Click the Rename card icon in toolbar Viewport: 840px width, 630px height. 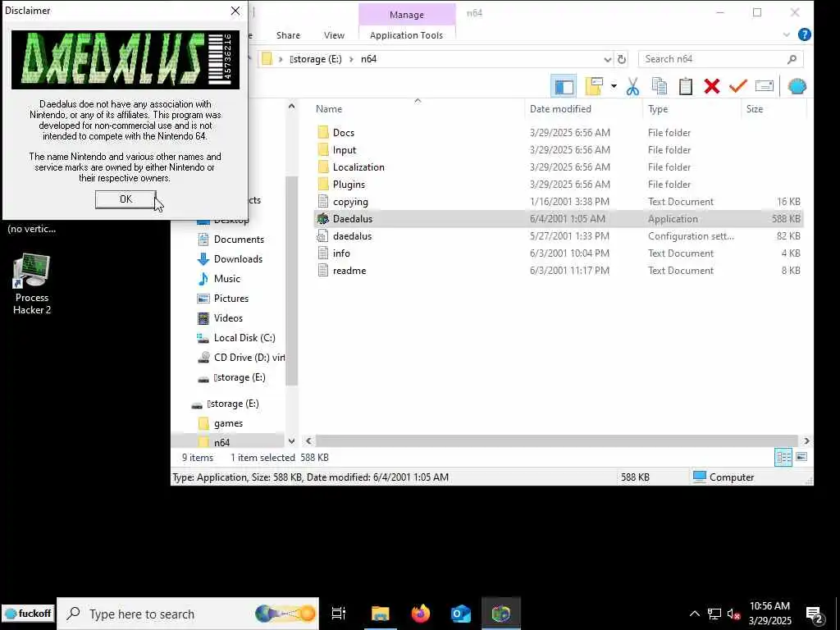click(765, 86)
